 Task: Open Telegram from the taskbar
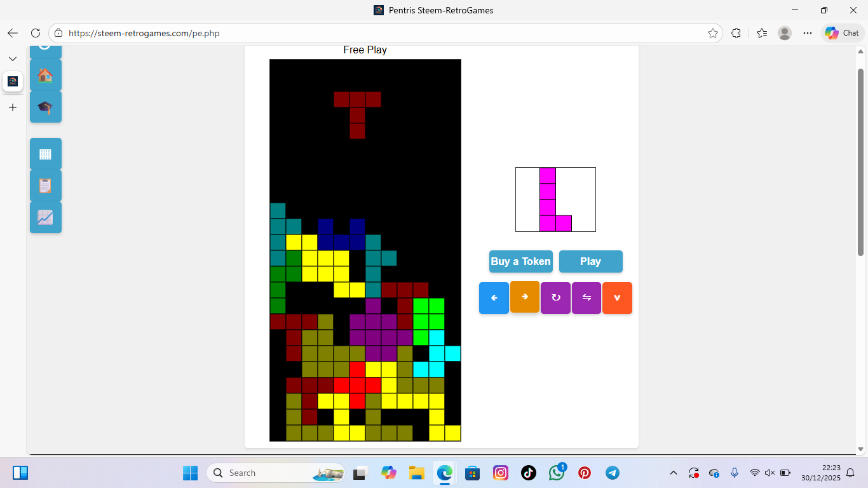click(613, 473)
